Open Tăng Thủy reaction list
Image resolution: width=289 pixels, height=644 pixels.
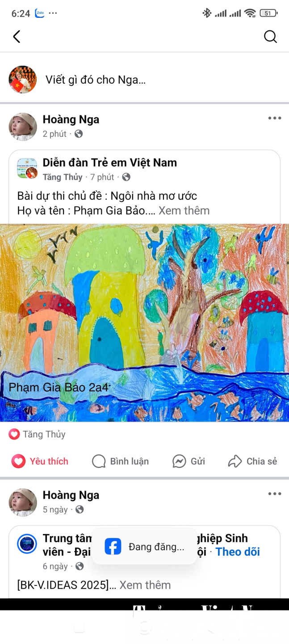[x=37, y=434]
